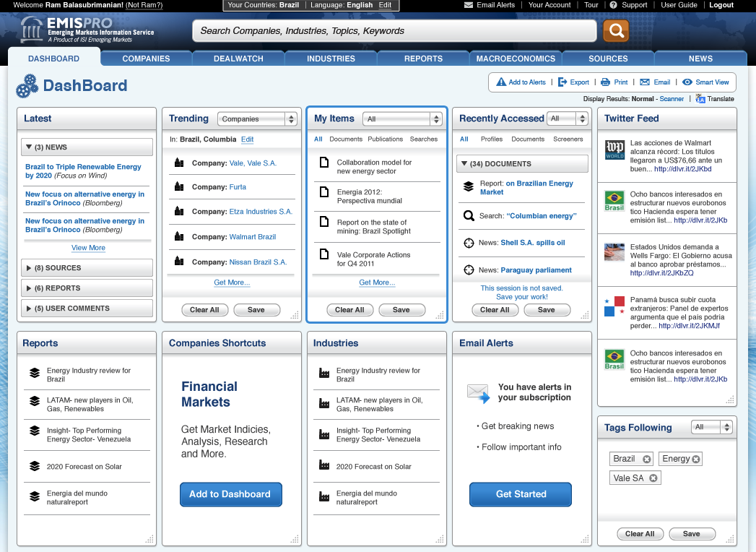Image resolution: width=756 pixels, height=552 pixels.
Task: Click the report stack icon for Brazilian Energy Market
Action: click(468, 186)
